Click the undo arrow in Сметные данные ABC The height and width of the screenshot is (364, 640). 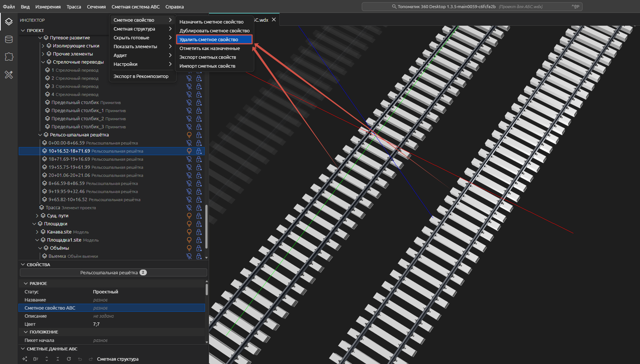pos(80,359)
